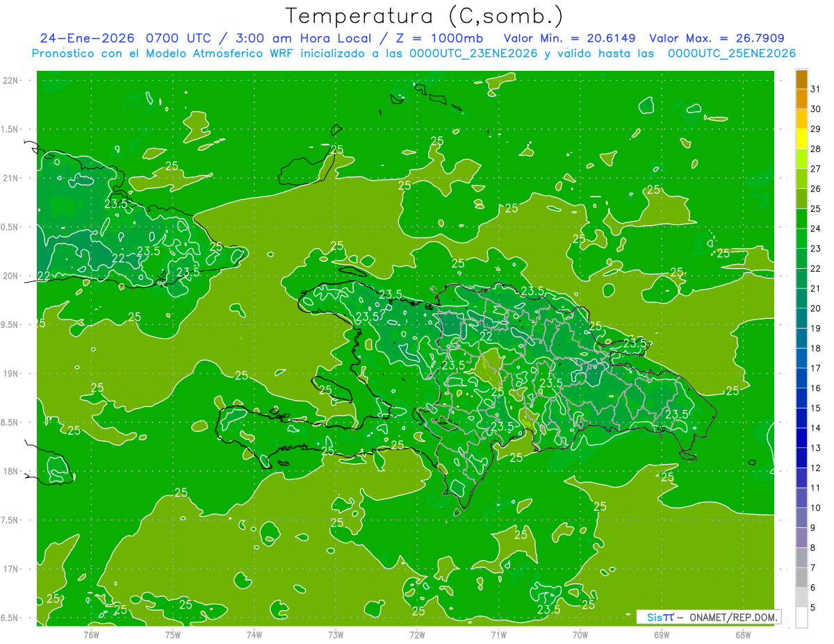Click the 'ONAMET/REP.DOM.' credit label
This screenshot has height=644, width=834.
pyautogui.click(x=733, y=617)
